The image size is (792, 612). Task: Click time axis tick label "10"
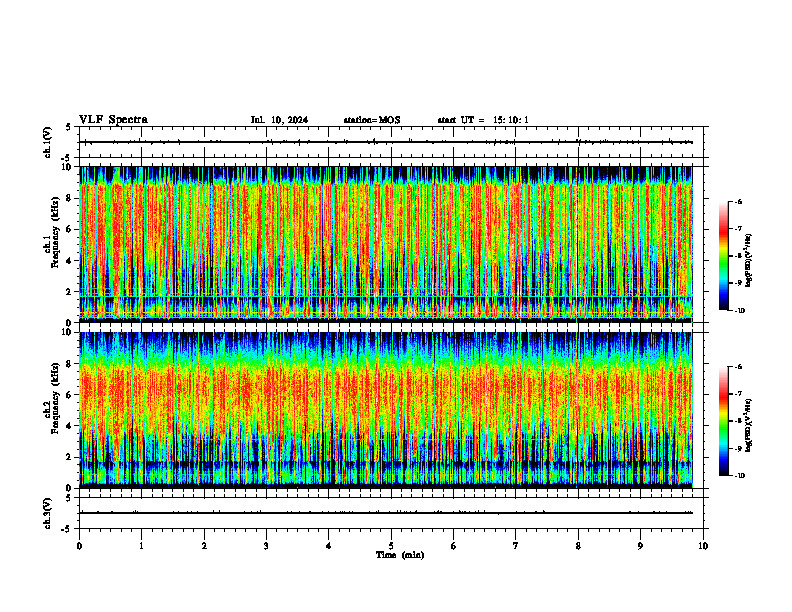tap(703, 546)
